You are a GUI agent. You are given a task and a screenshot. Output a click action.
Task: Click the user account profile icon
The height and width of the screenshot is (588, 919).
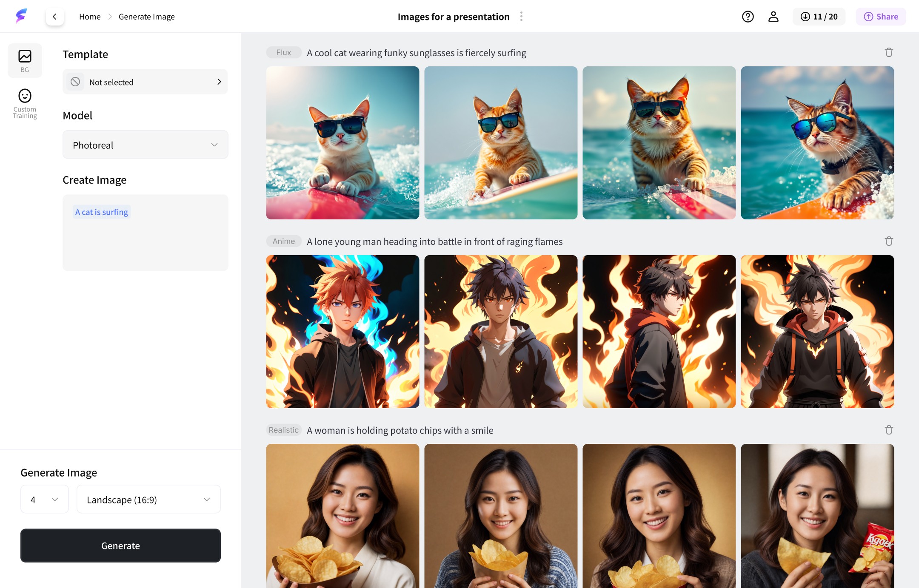pyautogui.click(x=773, y=15)
